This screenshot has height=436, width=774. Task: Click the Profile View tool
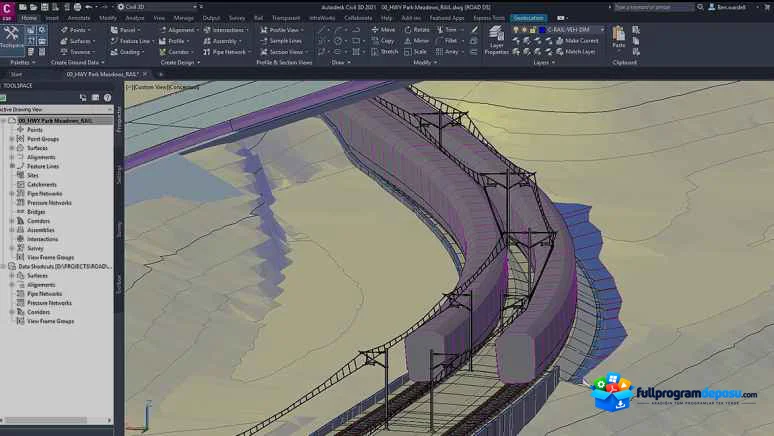click(282, 30)
